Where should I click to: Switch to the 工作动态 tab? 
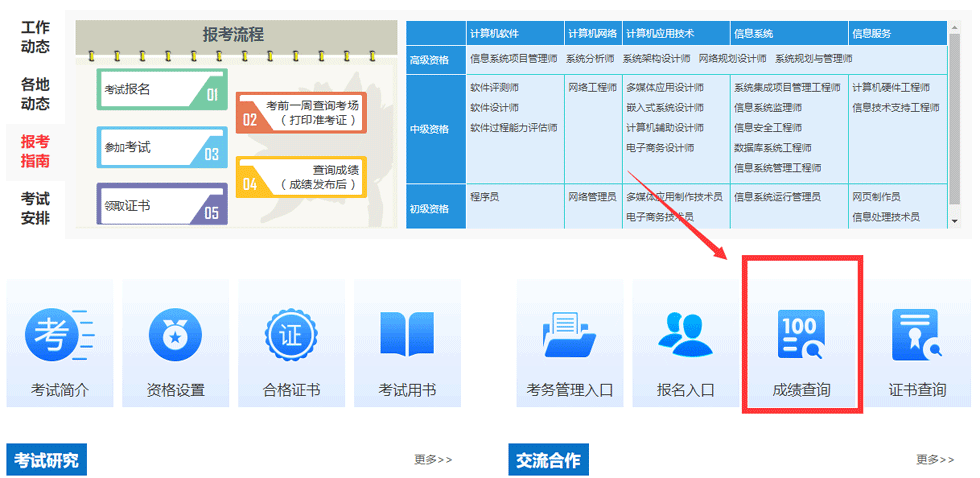(35, 37)
